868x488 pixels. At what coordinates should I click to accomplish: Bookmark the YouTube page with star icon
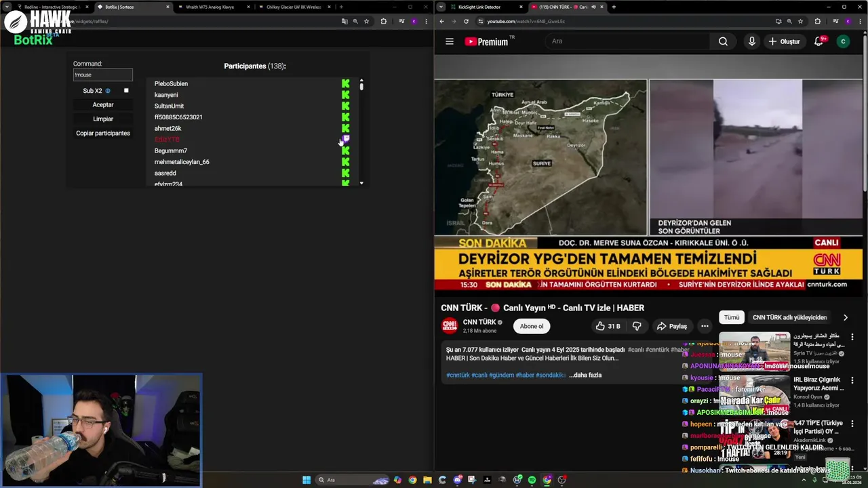pos(800,21)
